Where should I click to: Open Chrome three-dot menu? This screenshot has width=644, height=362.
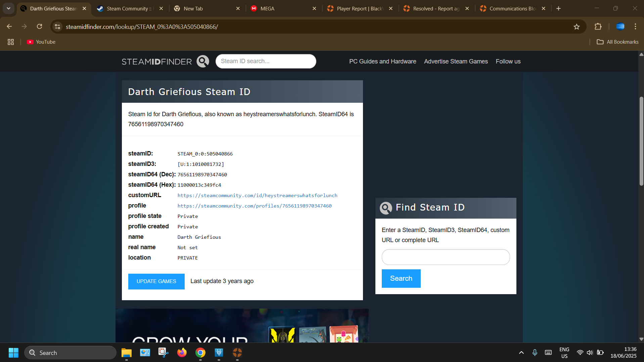(635, 27)
